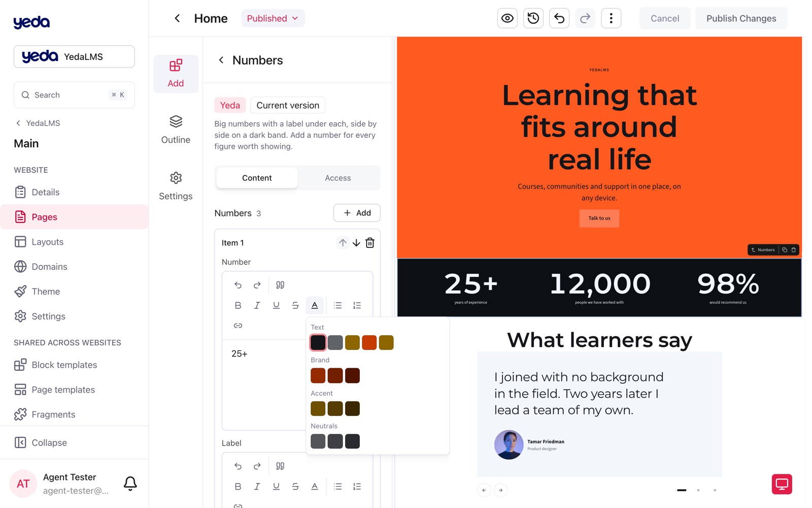Go to next testimonial slide arrow
812x508 pixels.
click(500, 490)
